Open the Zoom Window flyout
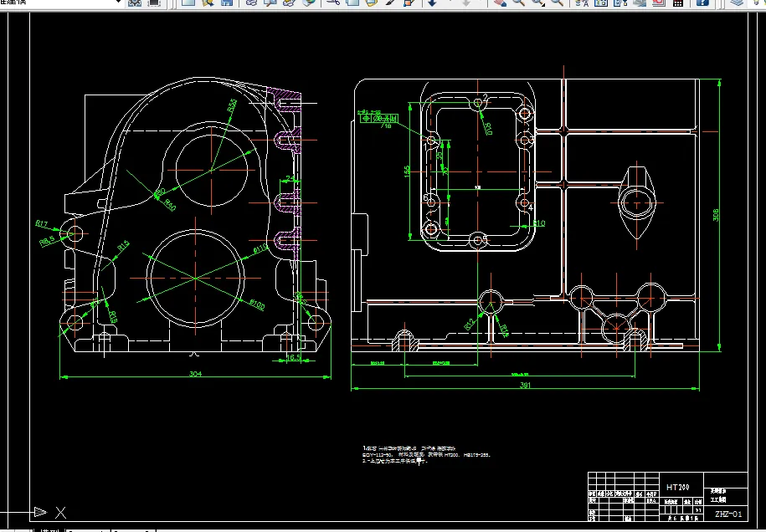This screenshot has width=766, height=532. tap(537, 3)
